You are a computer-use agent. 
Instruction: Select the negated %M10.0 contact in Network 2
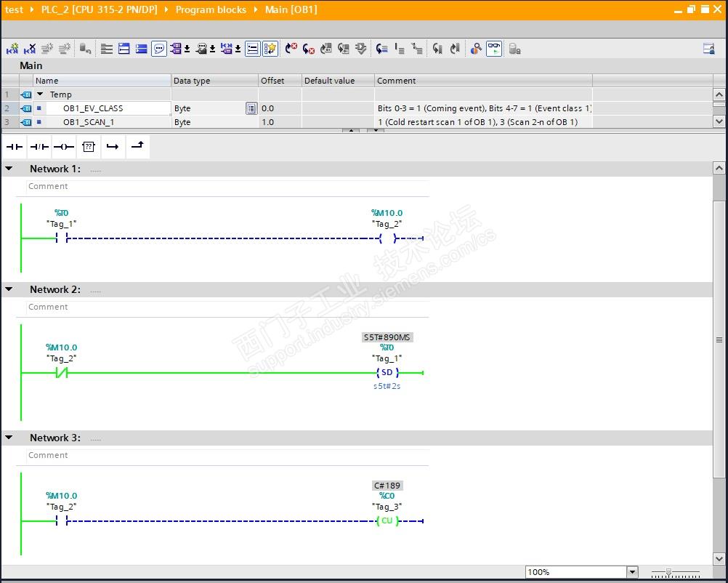coord(62,373)
